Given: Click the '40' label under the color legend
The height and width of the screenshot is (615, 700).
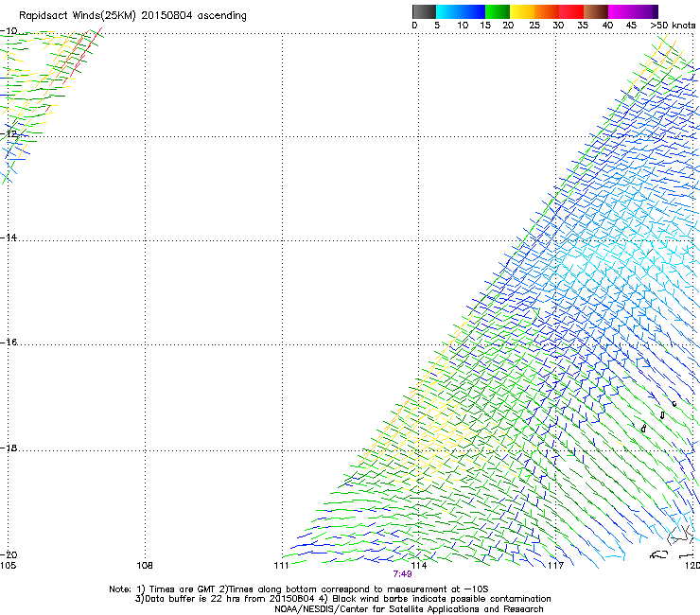Looking at the screenshot, I should 607,26.
